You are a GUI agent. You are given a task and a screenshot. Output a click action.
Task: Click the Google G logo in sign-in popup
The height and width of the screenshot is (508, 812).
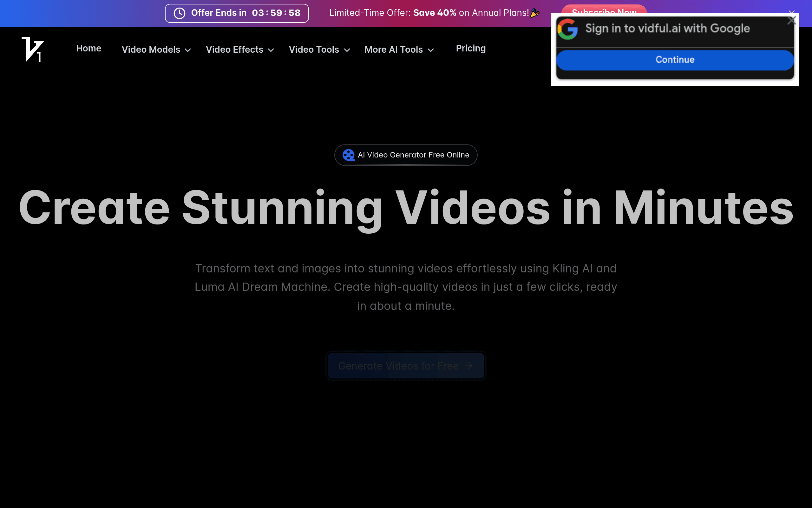click(x=568, y=29)
